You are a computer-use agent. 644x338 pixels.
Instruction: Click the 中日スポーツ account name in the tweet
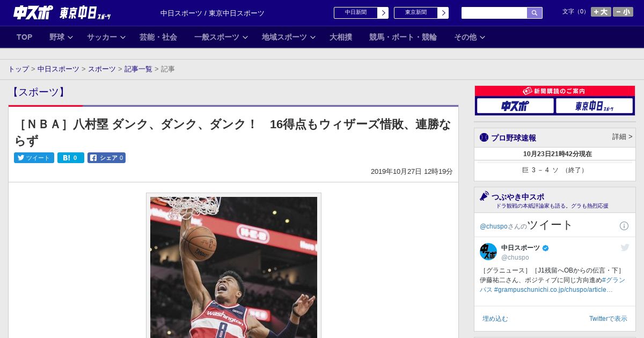coord(521,248)
